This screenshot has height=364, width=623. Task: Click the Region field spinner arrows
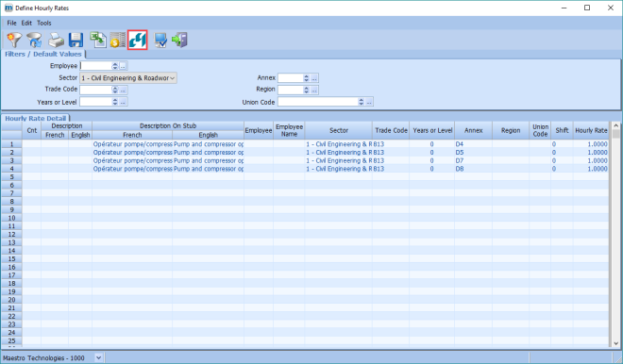[307, 91]
